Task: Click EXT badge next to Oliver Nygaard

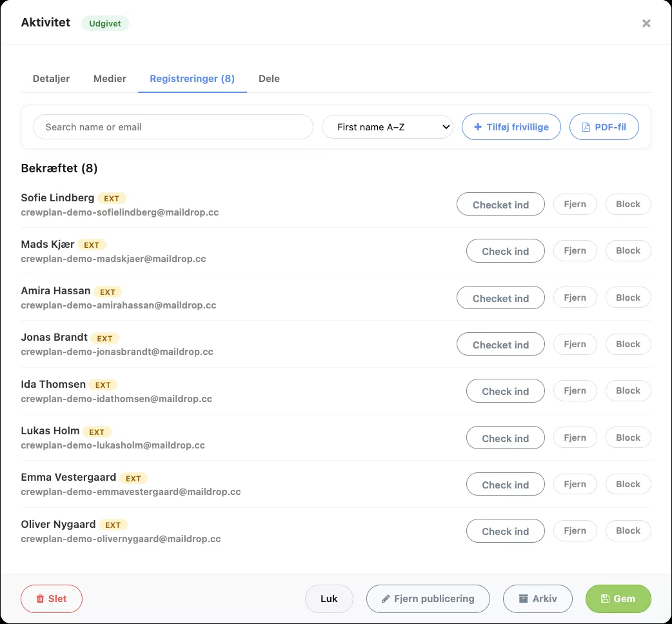Action: pyautogui.click(x=113, y=525)
